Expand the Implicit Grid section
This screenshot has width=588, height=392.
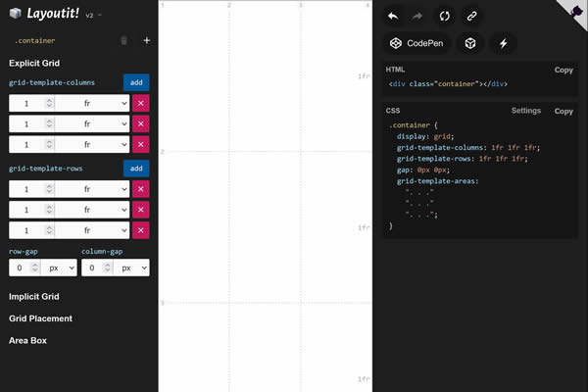point(34,296)
